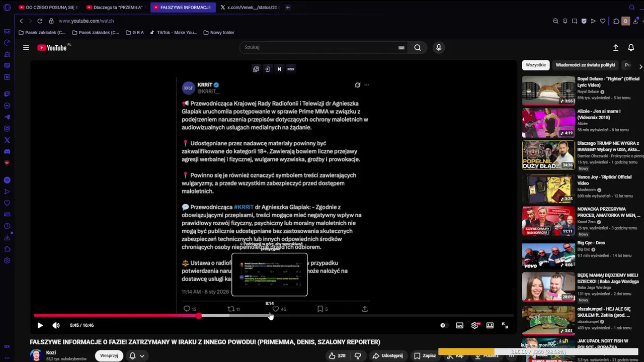Open Alizée J'en ai marre video
The width and height of the screenshot is (644, 362).
[x=548, y=123]
